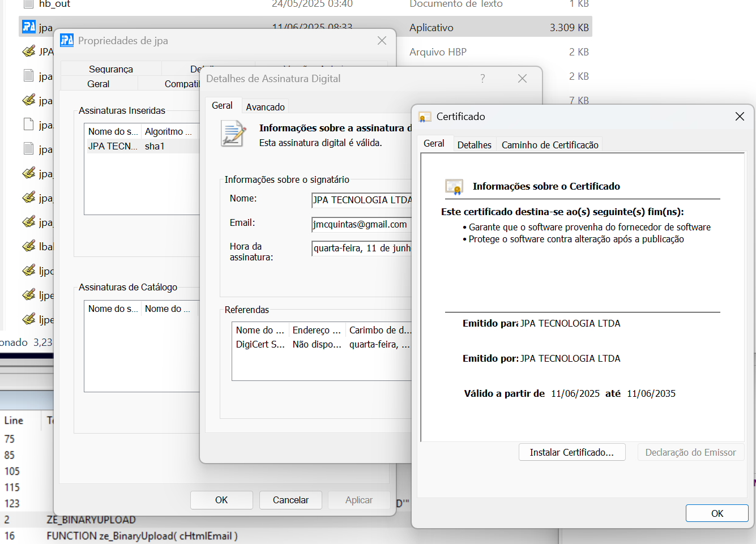Open the Caminho de Certificação tab

[x=549, y=145]
